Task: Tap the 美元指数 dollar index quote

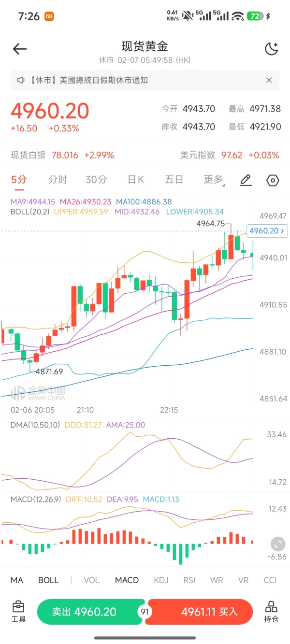Action: [230, 155]
